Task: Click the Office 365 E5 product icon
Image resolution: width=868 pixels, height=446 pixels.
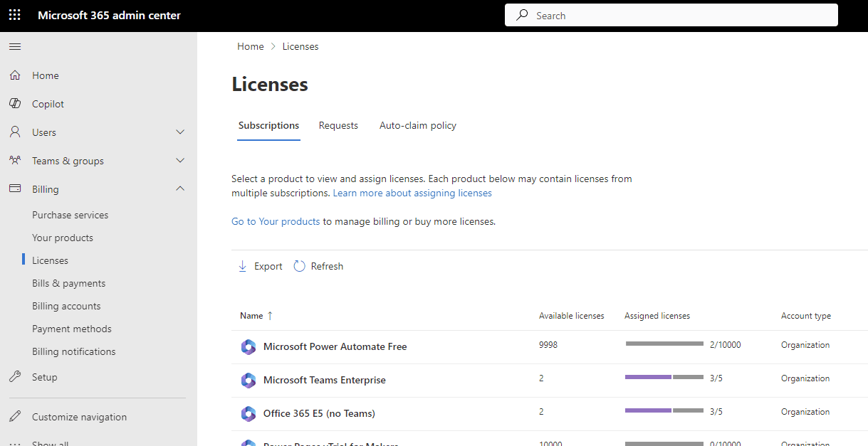Action: pos(248,414)
